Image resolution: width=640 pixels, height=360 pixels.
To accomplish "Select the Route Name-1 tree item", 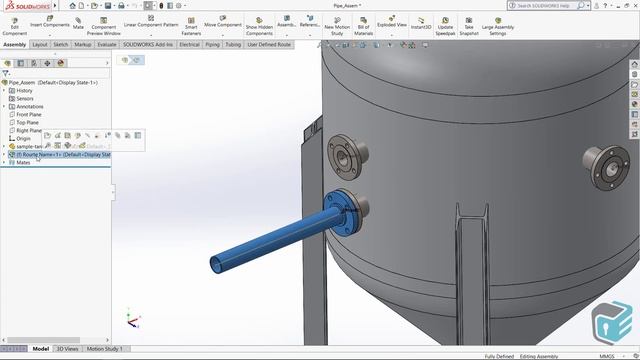I will click(x=60, y=155).
